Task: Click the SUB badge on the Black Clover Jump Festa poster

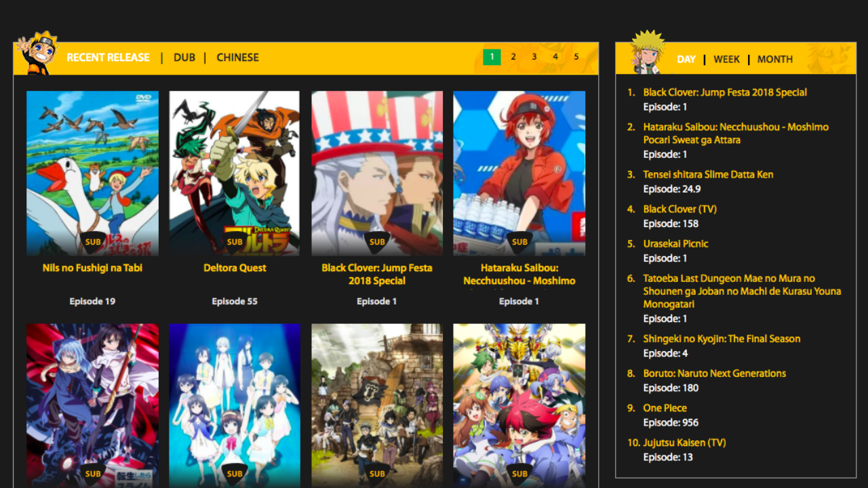Action: pyautogui.click(x=377, y=242)
